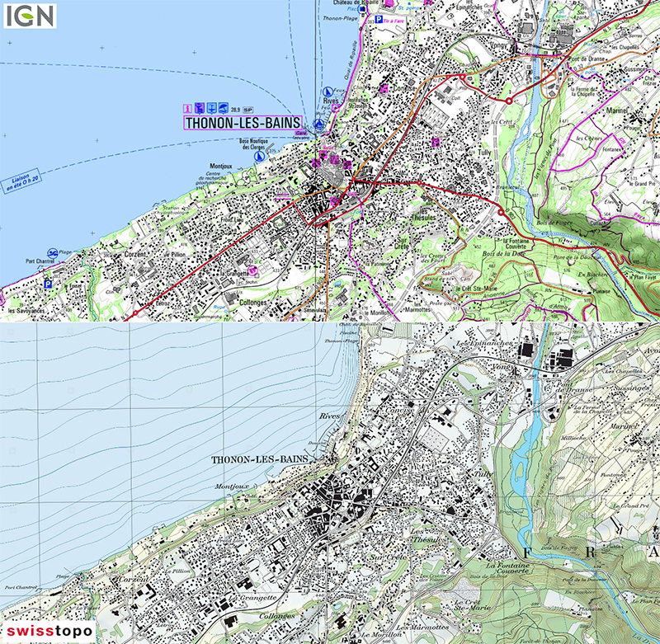The width and height of the screenshot is (660, 644).
Task: Click the swimming icon at Plage
Action: (52, 251)
